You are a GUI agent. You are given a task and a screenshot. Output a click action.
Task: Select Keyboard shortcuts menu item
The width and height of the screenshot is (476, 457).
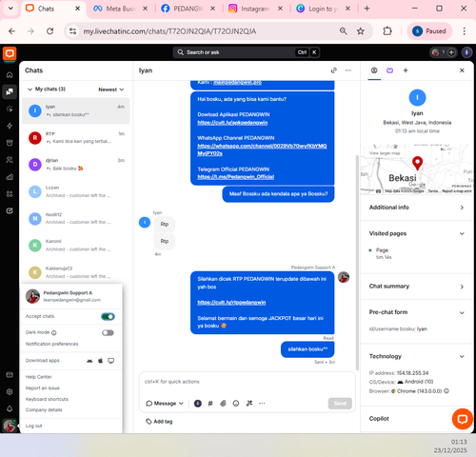point(47,399)
